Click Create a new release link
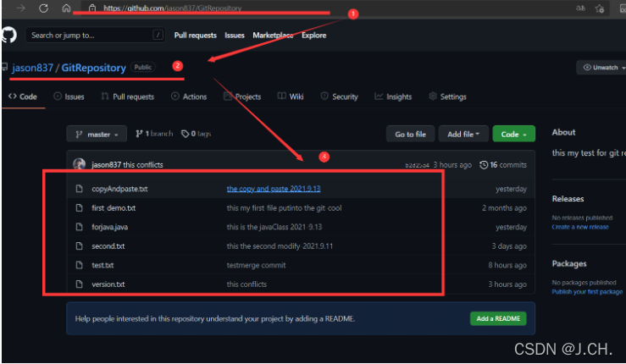 coord(580,227)
